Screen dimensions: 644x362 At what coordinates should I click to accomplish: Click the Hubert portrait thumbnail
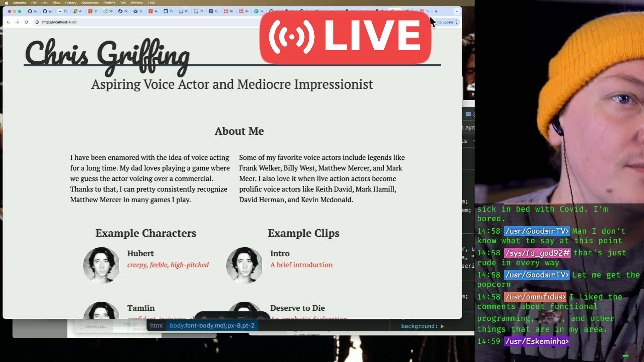(x=101, y=265)
